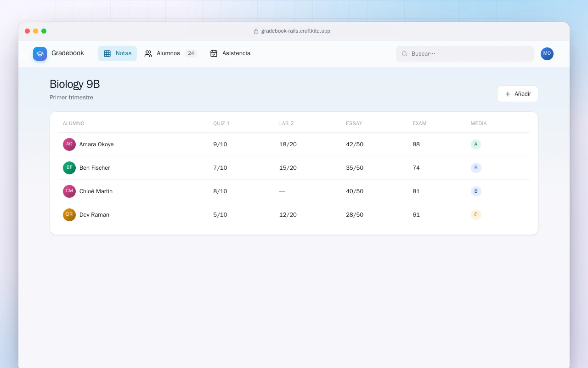The height and width of the screenshot is (368, 588).
Task: Click the Añadir button
Action: point(518,94)
